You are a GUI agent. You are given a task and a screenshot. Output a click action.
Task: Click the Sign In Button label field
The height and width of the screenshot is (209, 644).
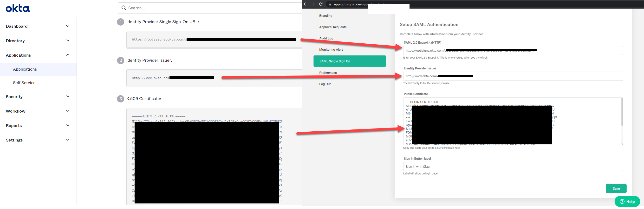click(x=513, y=167)
